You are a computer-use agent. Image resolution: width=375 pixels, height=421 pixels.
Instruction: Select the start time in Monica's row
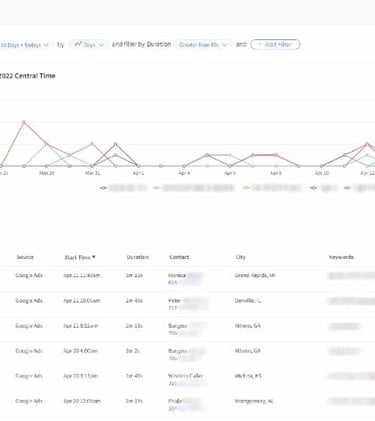(82, 275)
